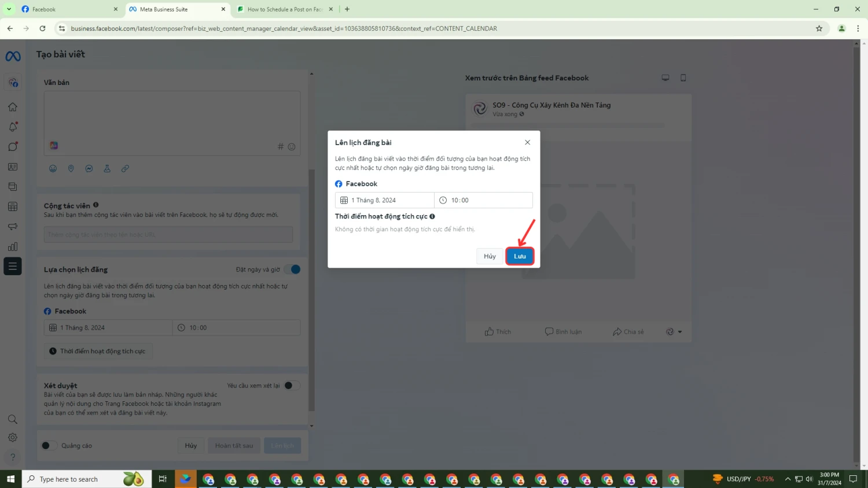Expand the profile dropdown in post preview
Image resolution: width=868 pixels, height=488 pixels.
[x=674, y=332]
